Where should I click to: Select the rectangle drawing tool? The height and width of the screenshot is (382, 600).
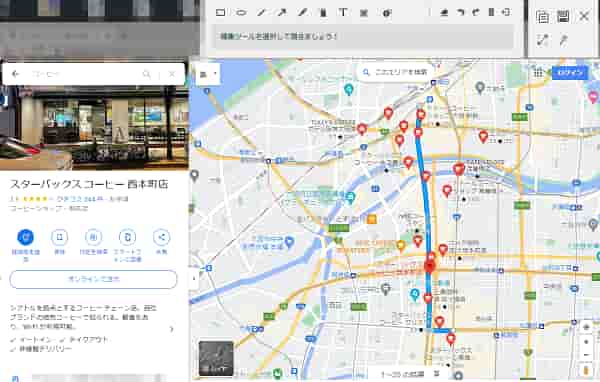point(220,13)
